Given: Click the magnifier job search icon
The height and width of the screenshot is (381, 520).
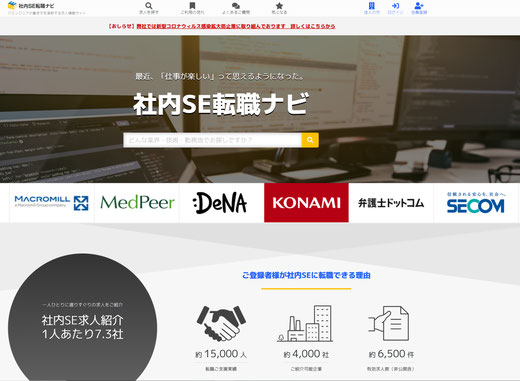Looking at the screenshot, I should (x=149, y=6).
